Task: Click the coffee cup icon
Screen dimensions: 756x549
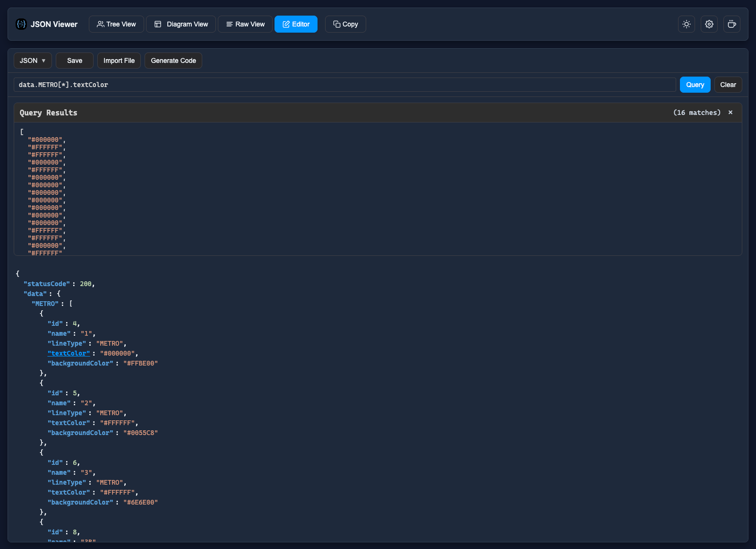Action: point(732,24)
